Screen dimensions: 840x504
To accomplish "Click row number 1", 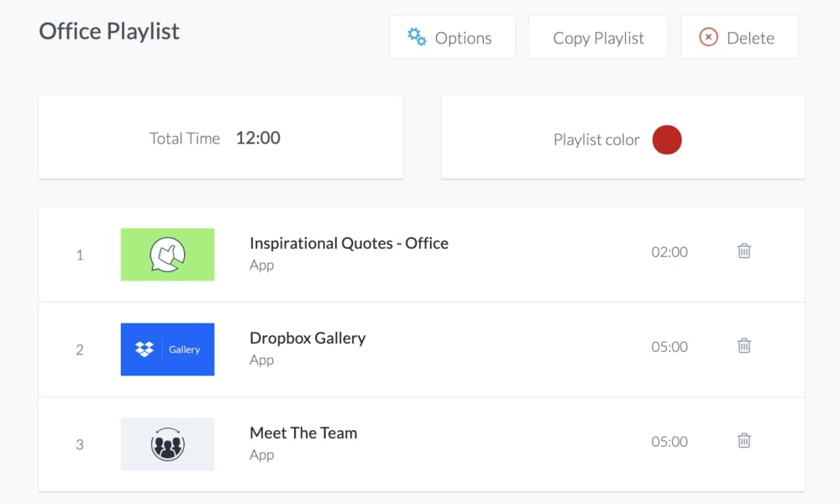I will [x=80, y=255].
